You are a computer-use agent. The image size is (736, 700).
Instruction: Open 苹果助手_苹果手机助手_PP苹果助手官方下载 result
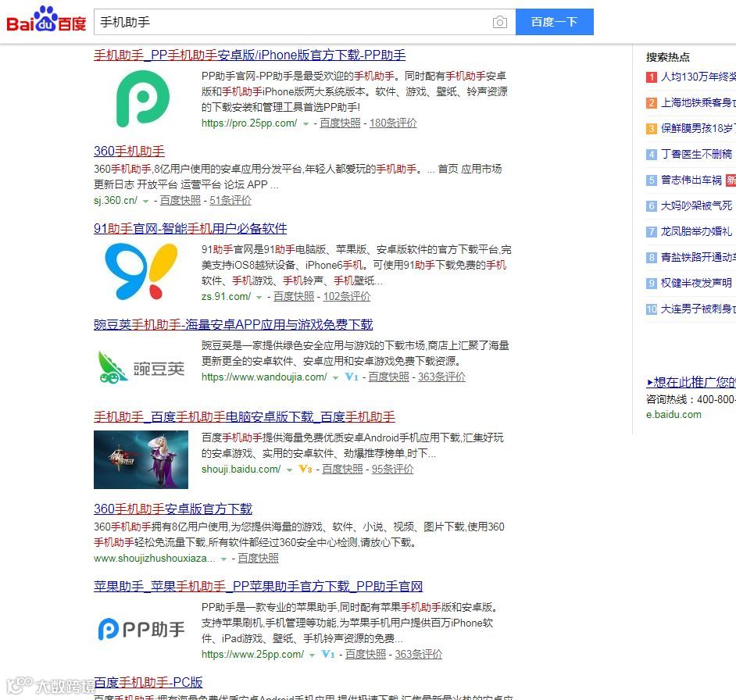tap(258, 587)
